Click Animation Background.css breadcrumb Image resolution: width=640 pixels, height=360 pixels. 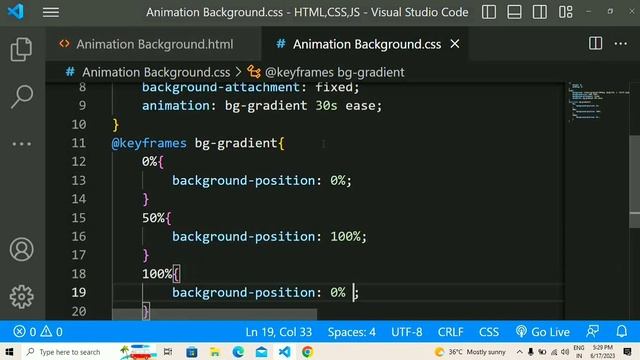(156, 72)
